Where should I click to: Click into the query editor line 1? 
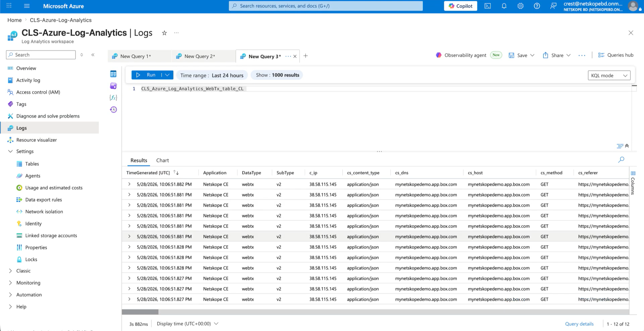(x=386, y=89)
